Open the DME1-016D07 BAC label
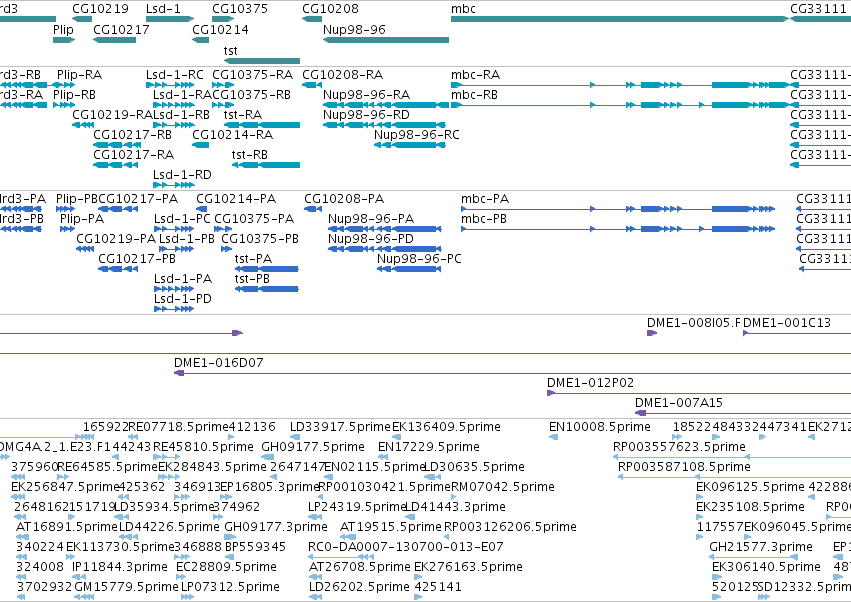This screenshot has height=602, width=851. pyautogui.click(x=219, y=363)
